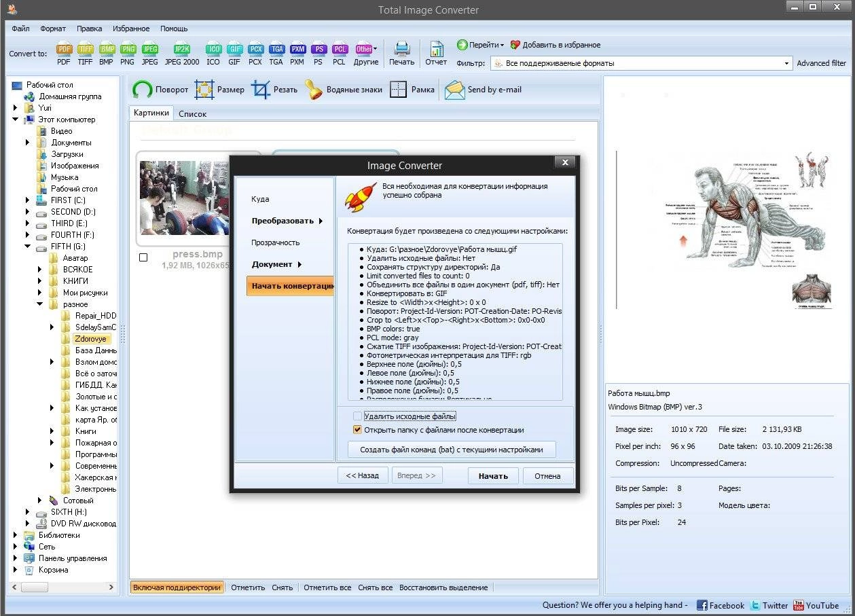Open the Прозрачность wizard step
Image resolution: width=855 pixels, height=616 pixels.
click(275, 242)
